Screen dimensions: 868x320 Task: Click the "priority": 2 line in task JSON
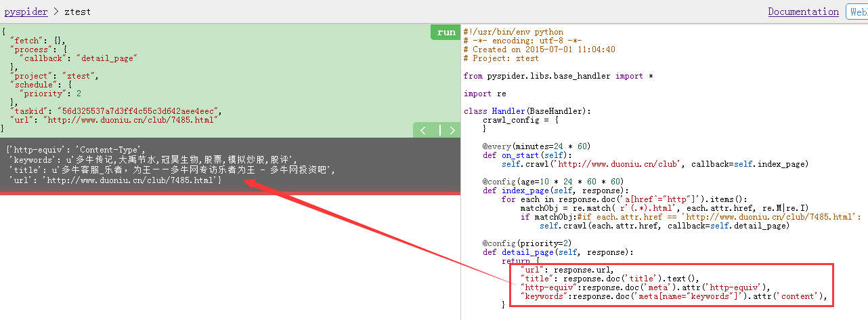(50, 93)
